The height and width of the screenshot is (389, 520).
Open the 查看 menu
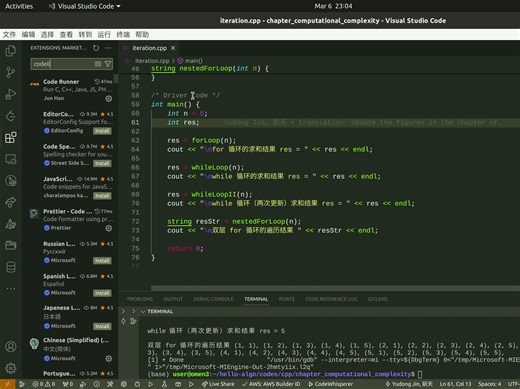click(66, 34)
